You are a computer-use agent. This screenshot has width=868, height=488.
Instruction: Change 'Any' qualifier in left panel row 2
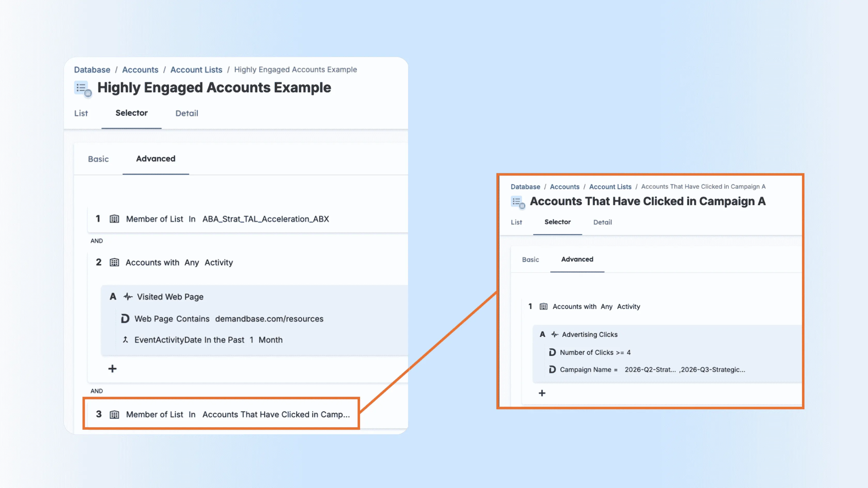click(x=192, y=263)
